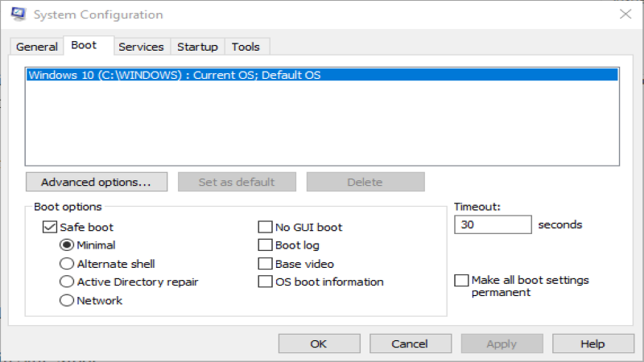Image resolution: width=644 pixels, height=362 pixels.
Task: Open the Tools tab
Action: [x=246, y=47]
